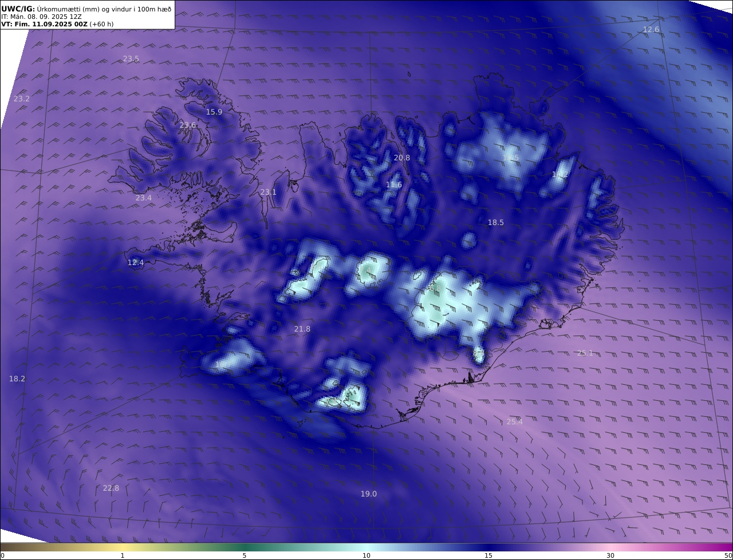Image resolution: width=733 pixels, height=560 pixels.
Task: Select the 21.8 value label
Action: [302, 329]
